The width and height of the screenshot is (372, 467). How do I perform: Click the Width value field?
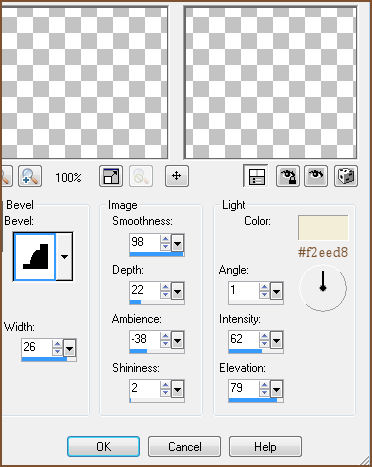tap(37, 347)
